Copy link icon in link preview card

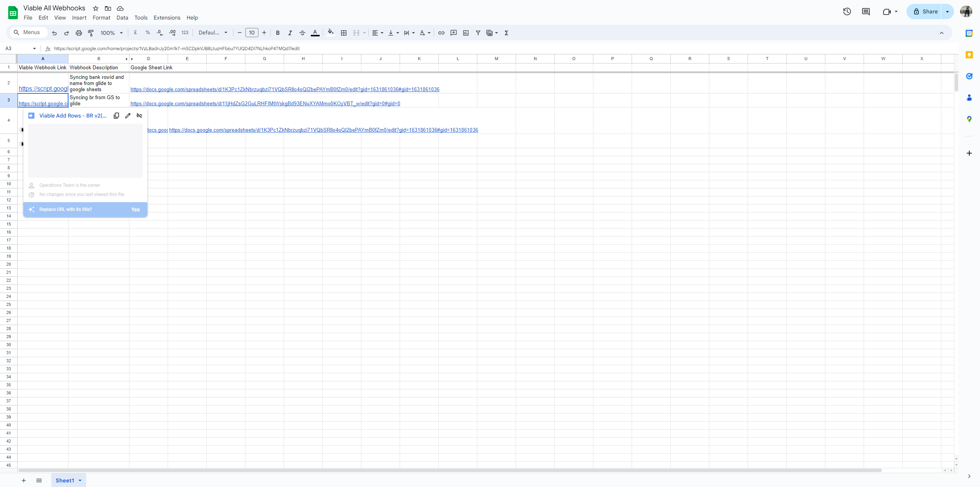116,116
